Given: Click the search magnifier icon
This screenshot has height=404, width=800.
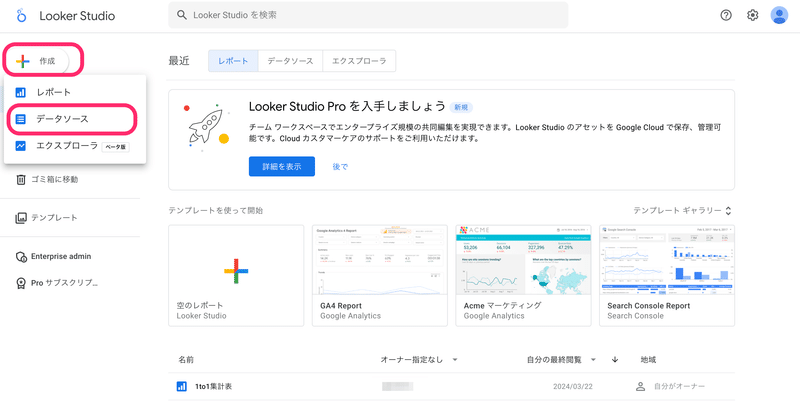Looking at the screenshot, I should coord(182,15).
